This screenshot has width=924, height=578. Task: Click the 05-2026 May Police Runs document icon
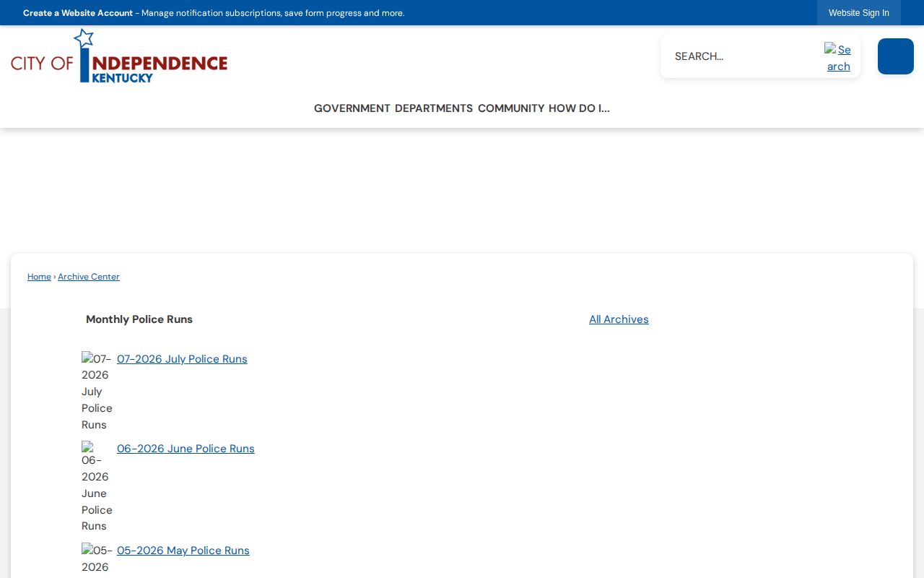point(97,560)
